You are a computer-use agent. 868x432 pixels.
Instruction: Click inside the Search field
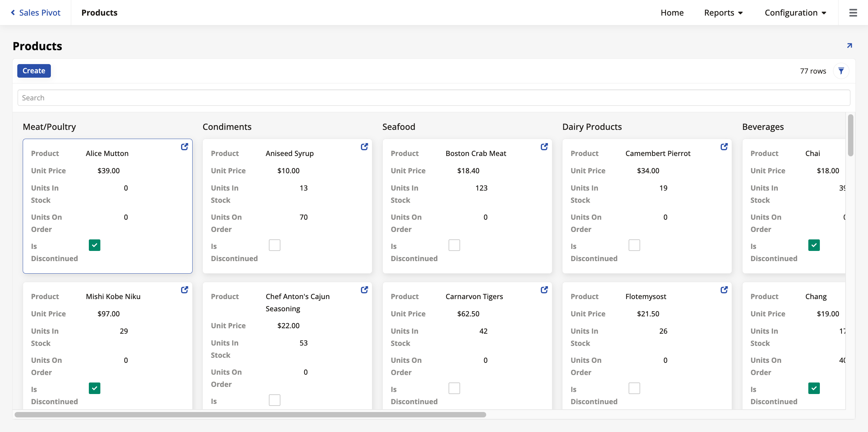pyautogui.click(x=434, y=97)
